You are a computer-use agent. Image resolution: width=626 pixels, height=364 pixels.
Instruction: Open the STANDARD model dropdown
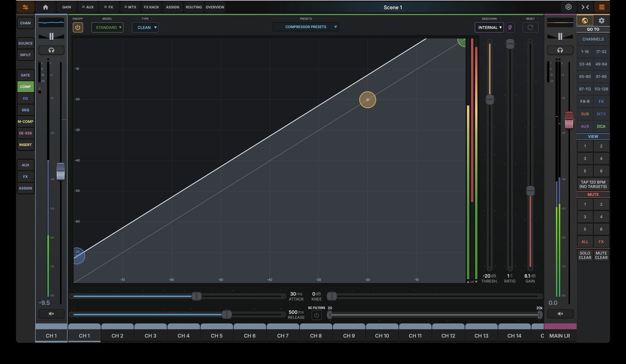pos(107,27)
